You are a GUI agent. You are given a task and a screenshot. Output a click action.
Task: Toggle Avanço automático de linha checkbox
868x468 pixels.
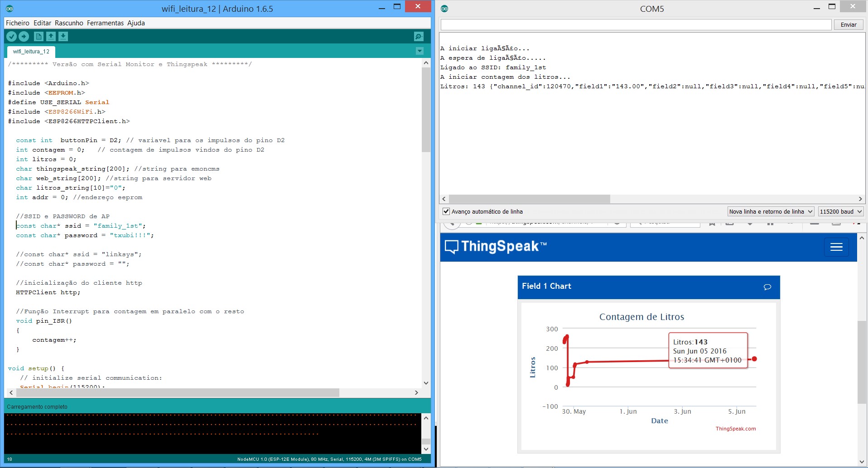(x=446, y=211)
